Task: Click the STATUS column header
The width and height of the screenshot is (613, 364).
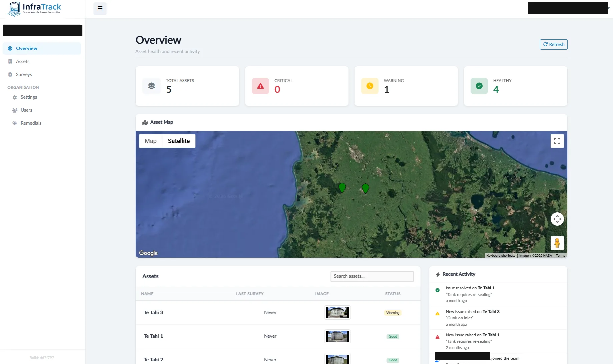Action: coord(393,294)
